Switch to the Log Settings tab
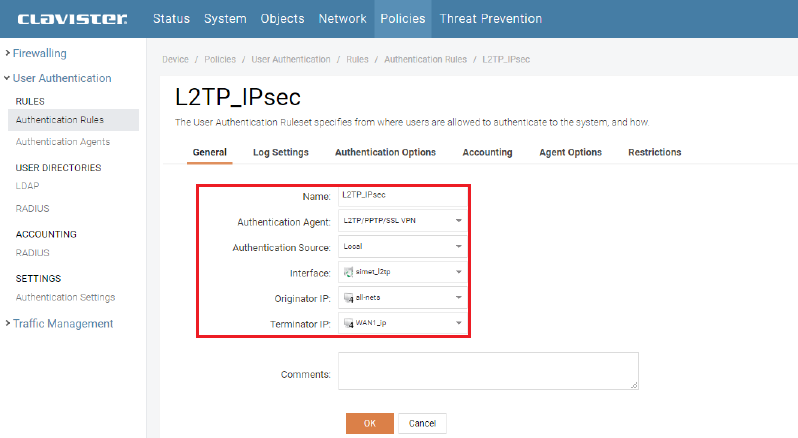798x438 pixels. point(280,152)
